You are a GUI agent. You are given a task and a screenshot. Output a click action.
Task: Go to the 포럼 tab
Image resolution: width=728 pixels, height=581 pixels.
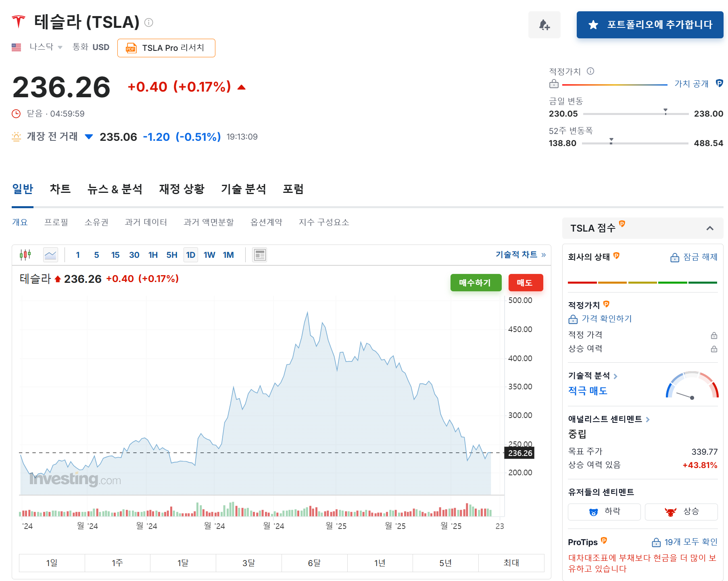[x=293, y=189]
